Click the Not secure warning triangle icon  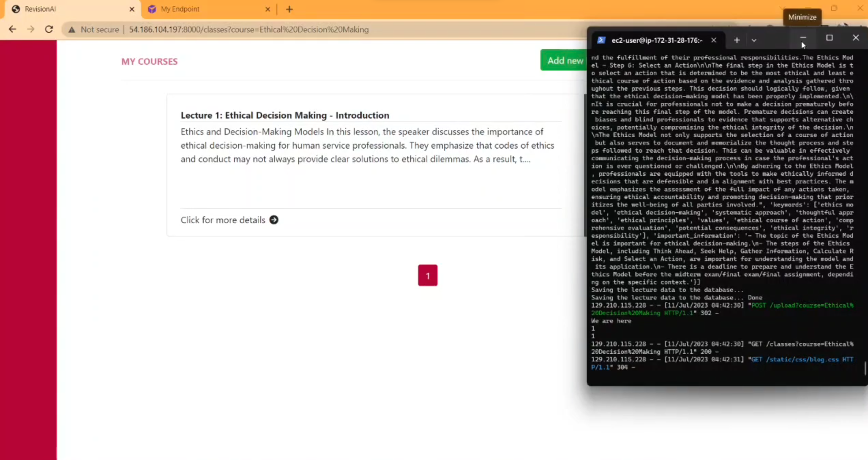[72, 30]
